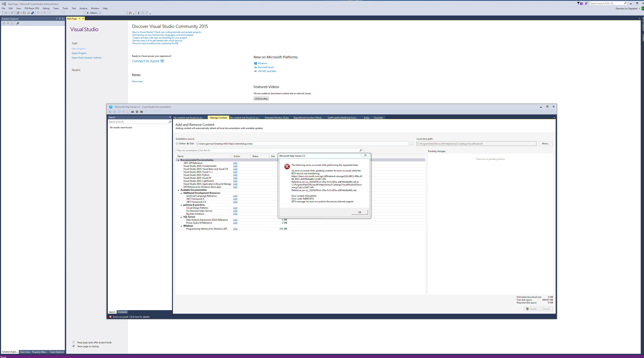Open Help Viewer options gear icon
Image resolution: width=644 pixels, height=358 pixels.
click(137, 112)
